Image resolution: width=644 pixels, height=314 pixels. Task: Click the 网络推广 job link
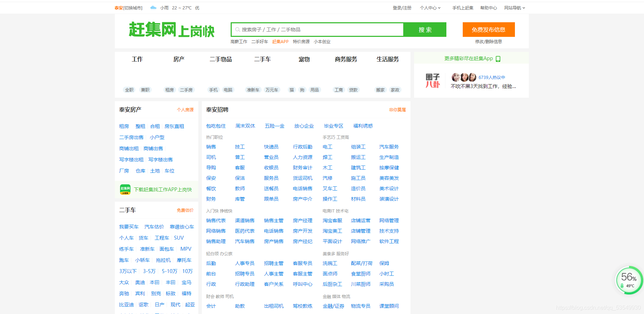click(x=360, y=241)
